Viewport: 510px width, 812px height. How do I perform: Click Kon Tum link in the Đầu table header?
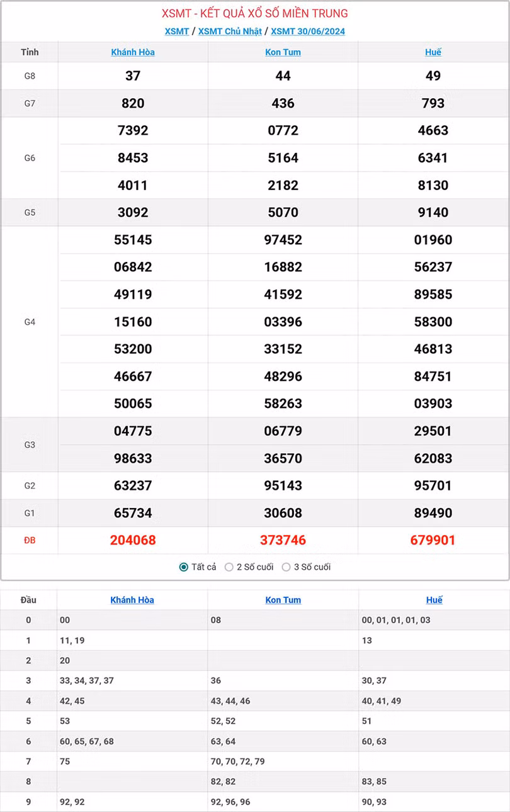click(283, 600)
